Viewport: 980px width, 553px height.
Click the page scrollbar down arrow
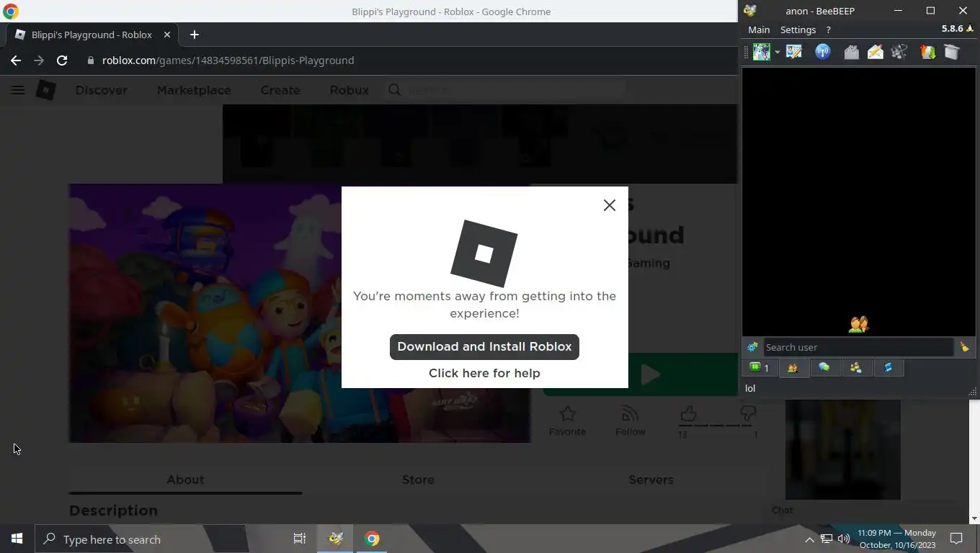click(x=974, y=518)
